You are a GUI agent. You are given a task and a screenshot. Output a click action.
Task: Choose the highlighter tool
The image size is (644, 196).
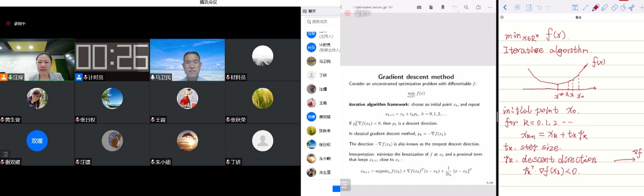(x=604, y=7)
